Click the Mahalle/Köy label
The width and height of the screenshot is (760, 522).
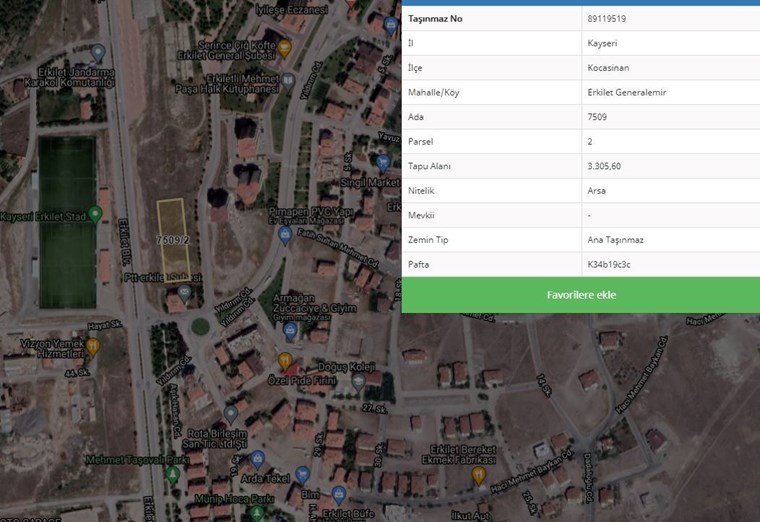point(433,93)
